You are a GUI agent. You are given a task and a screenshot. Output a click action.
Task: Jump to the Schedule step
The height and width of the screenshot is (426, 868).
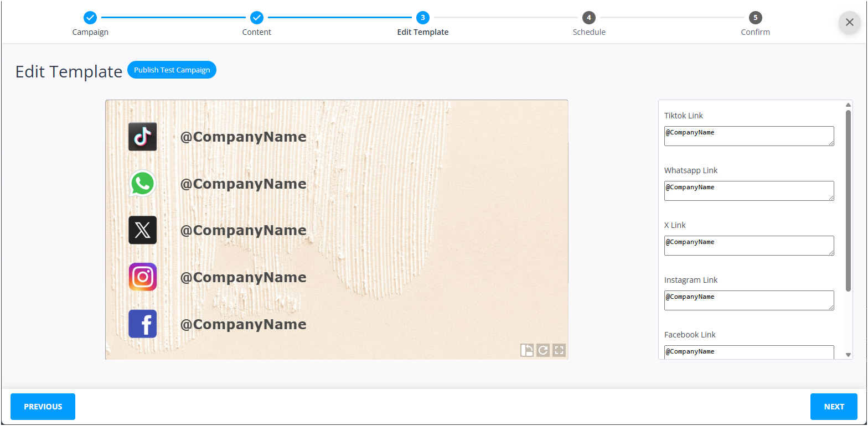click(588, 18)
